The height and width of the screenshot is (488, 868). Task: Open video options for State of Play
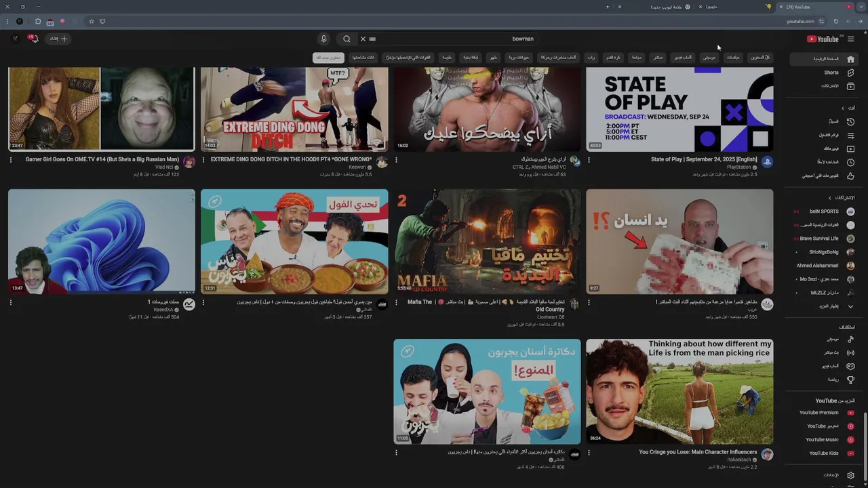pos(589,160)
